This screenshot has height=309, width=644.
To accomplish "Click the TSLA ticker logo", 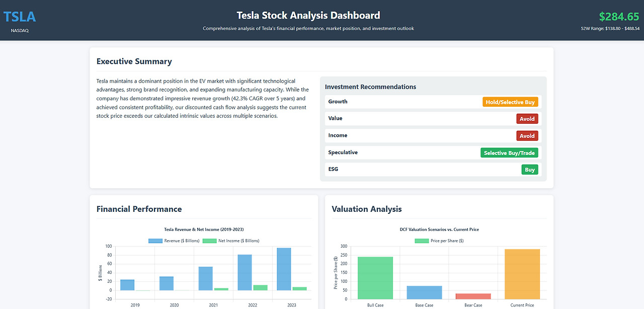I will pyautogui.click(x=20, y=17).
